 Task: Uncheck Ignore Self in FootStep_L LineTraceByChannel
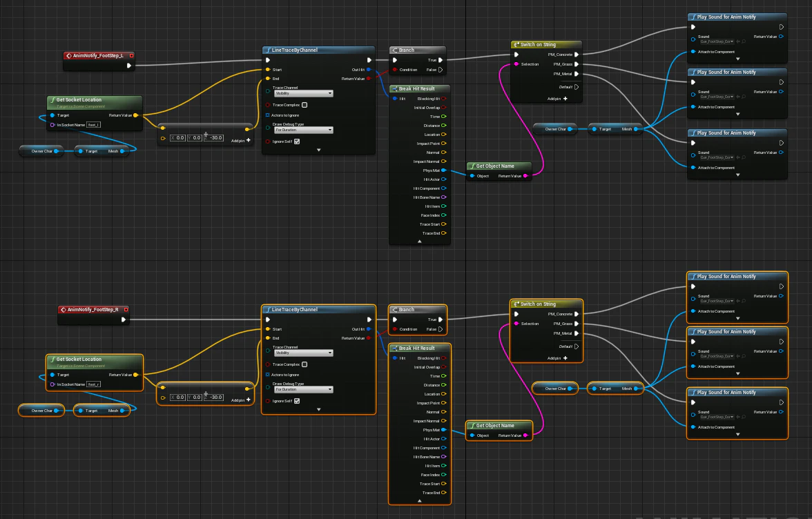coord(297,141)
